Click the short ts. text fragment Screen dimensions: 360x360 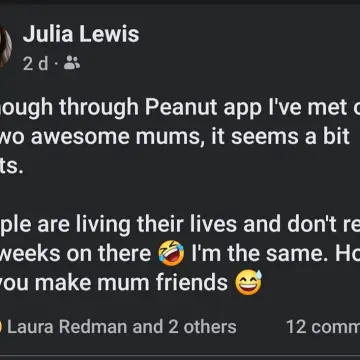pos(12,167)
